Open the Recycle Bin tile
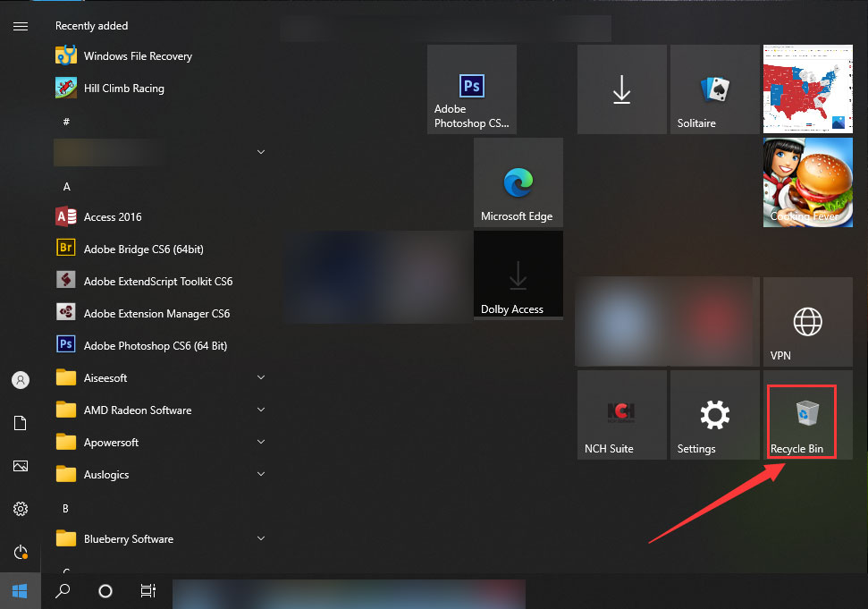 (x=808, y=415)
